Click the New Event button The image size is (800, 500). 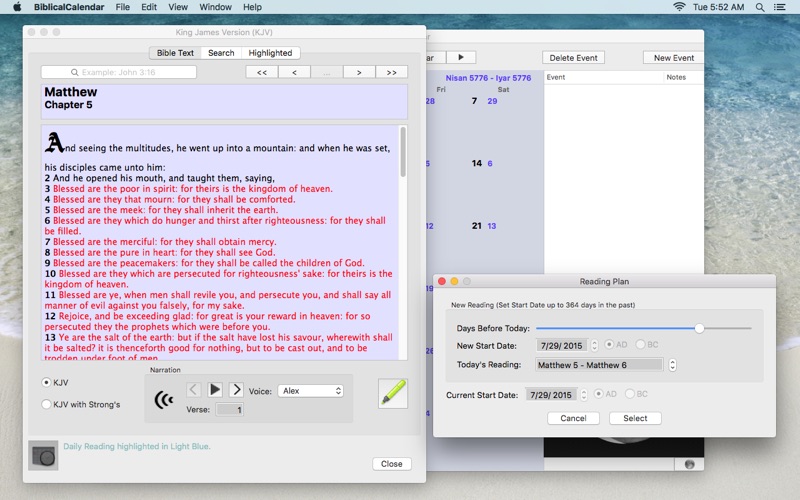pyautogui.click(x=673, y=58)
